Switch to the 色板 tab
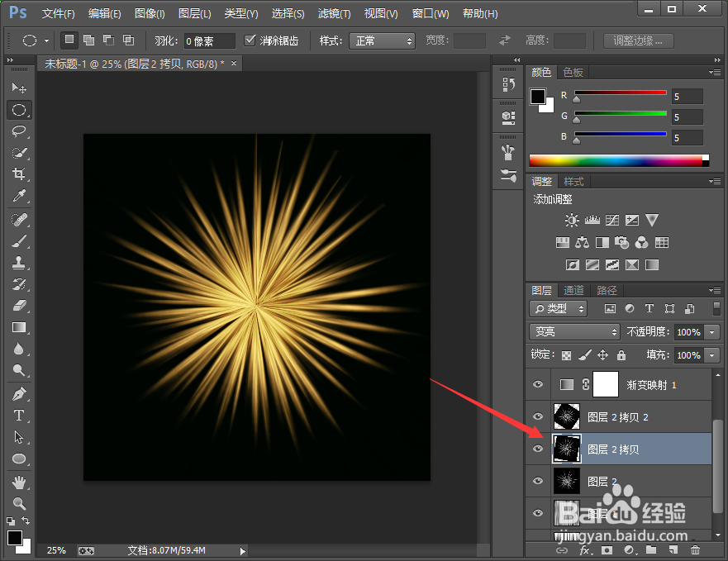728x561 pixels. (x=573, y=73)
